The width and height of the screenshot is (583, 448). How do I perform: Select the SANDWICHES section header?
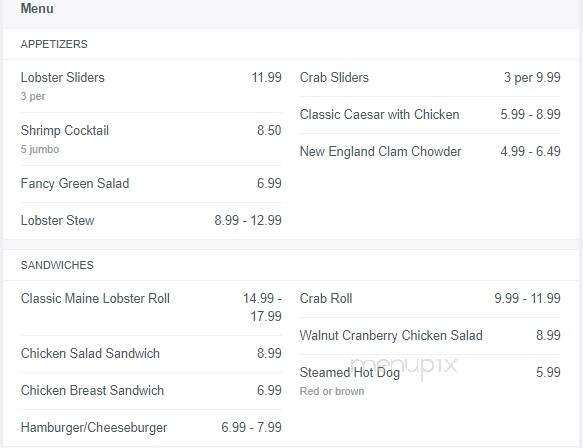pyautogui.click(x=57, y=265)
